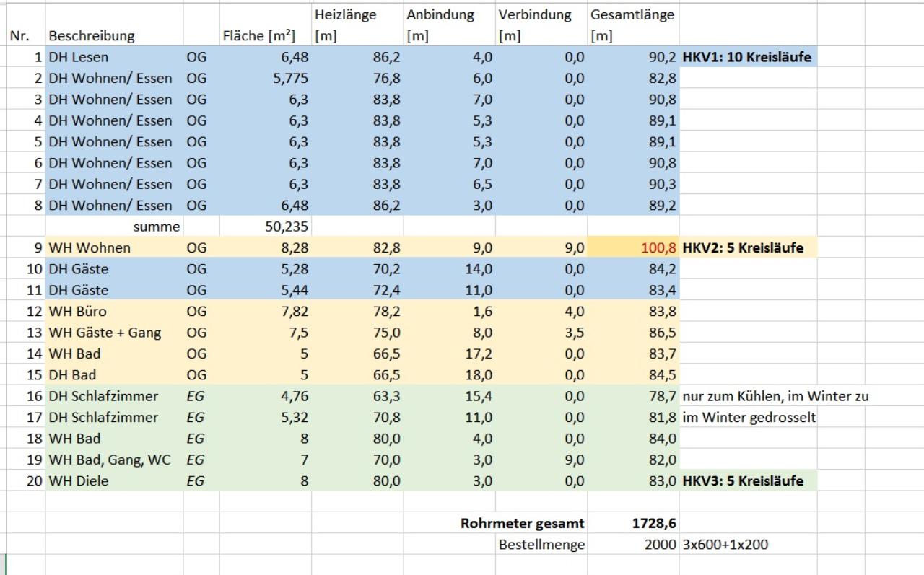
Task: Click the area value 5,32
Action: click(x=266, y=417)
